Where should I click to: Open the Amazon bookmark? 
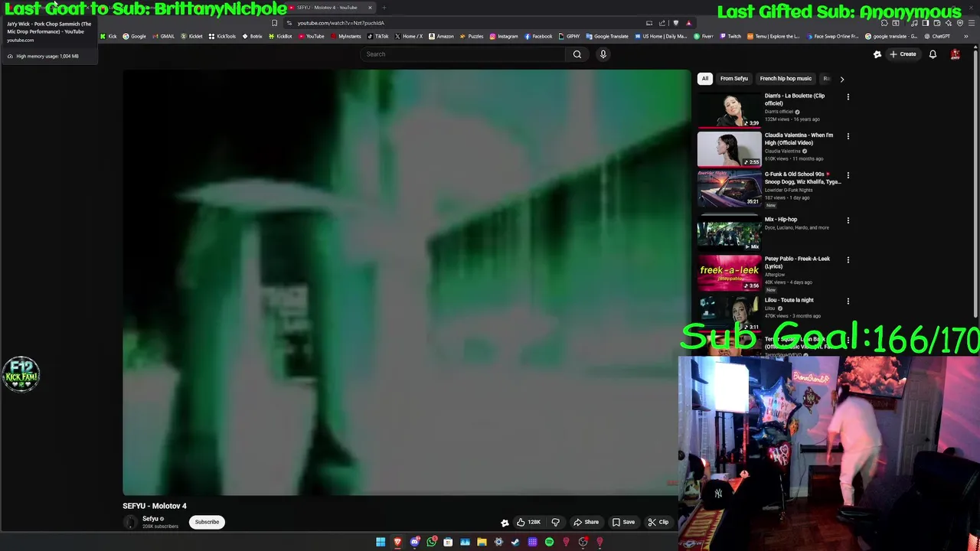(441, 36)
